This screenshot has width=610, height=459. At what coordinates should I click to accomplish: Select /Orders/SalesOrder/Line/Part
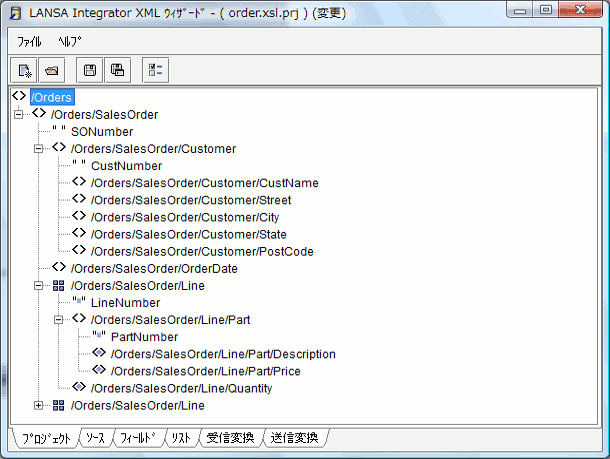tap(170, 320)
